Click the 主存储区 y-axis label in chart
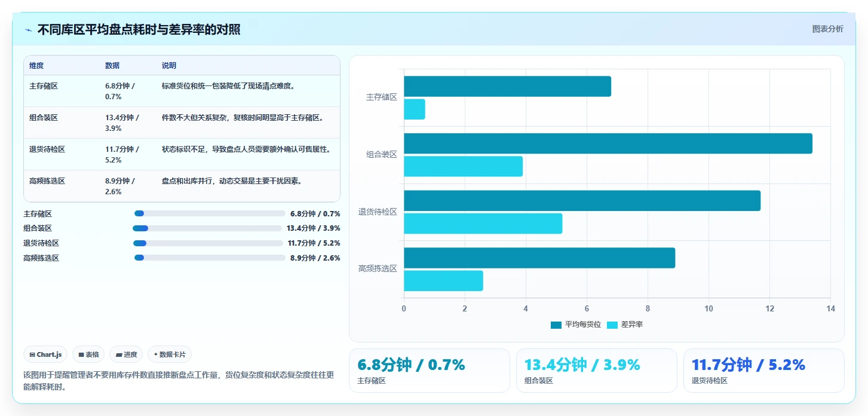 [x=382, y=97]
